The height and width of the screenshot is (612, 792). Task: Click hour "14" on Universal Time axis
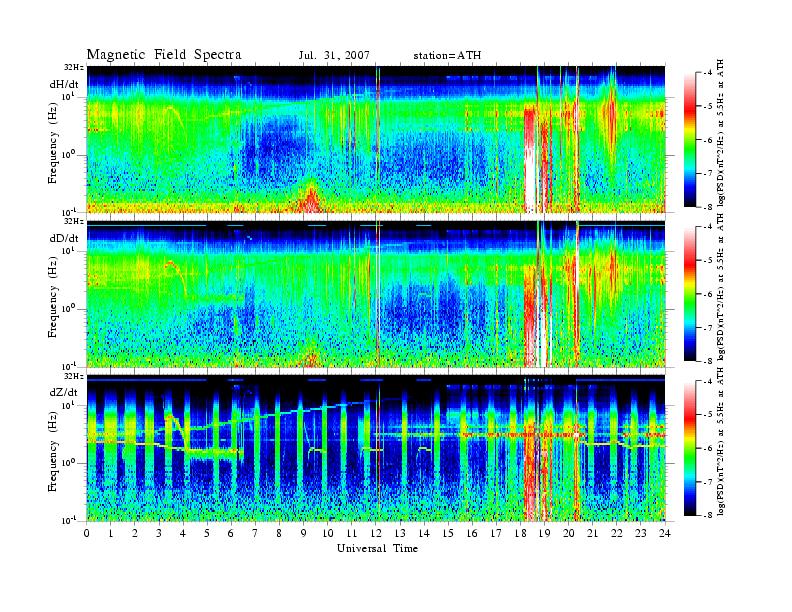click(x=424, y=533)
